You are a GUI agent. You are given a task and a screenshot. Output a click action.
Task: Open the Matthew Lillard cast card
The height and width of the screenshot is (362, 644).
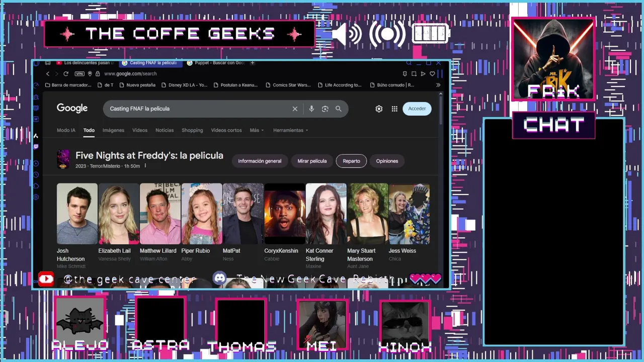point(160,222)
